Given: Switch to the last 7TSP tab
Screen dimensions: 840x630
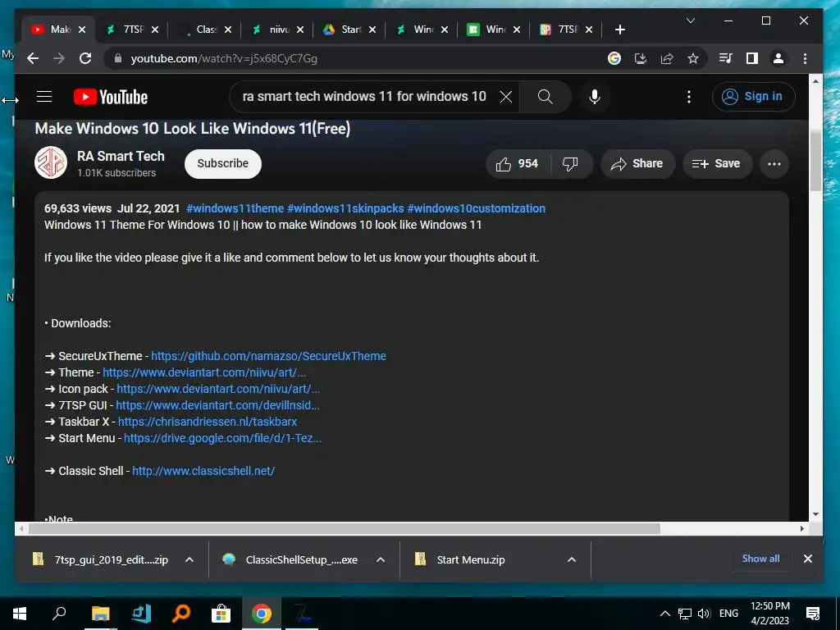Looking at the screenshot, I should tap(567, 30).
